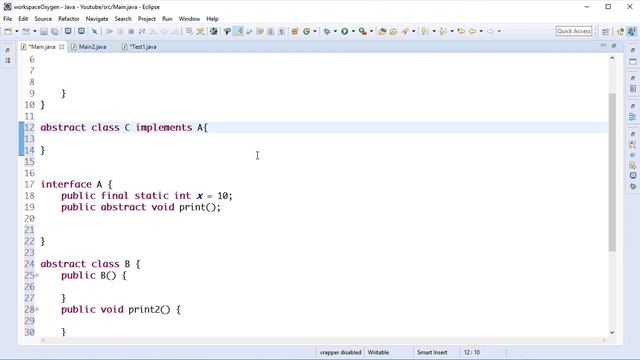Click the Open Type icon
Viewport: 640px width, 360px height.
tap(382, 31)
